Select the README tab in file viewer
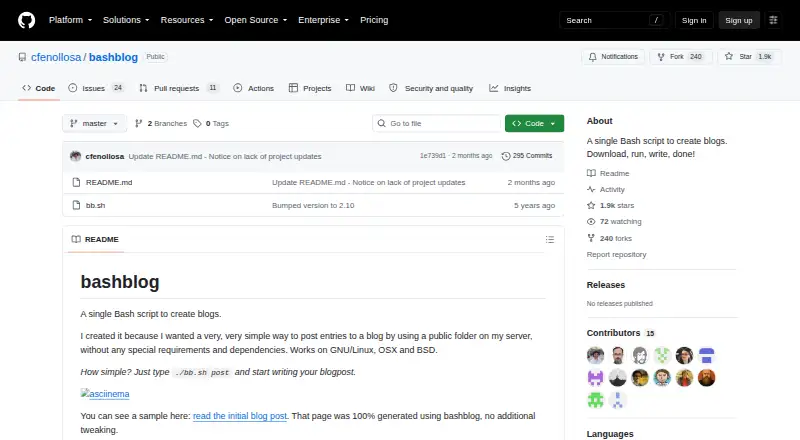 point(95,239)
